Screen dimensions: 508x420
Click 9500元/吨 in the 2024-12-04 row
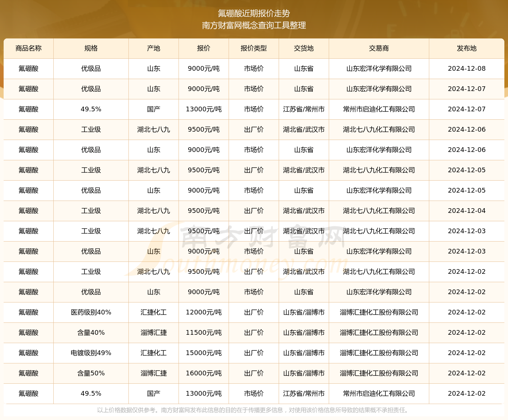204,211
